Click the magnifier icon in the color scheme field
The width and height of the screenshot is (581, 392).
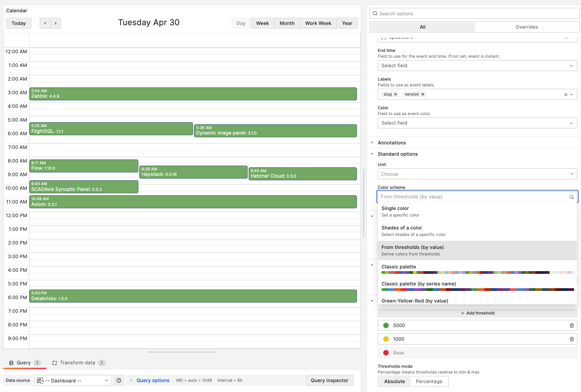point(571,197)
